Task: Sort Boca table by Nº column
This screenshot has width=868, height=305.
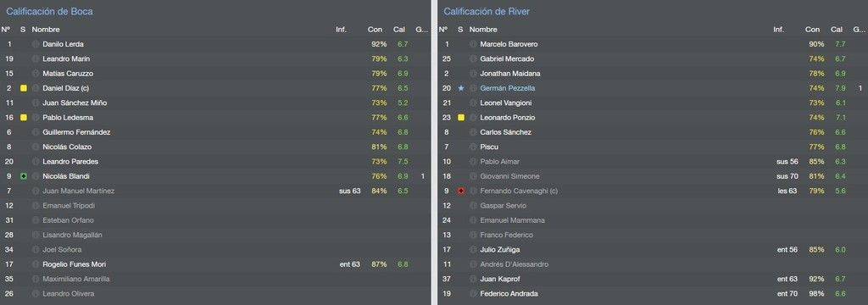Action: (x=6, y=30)
